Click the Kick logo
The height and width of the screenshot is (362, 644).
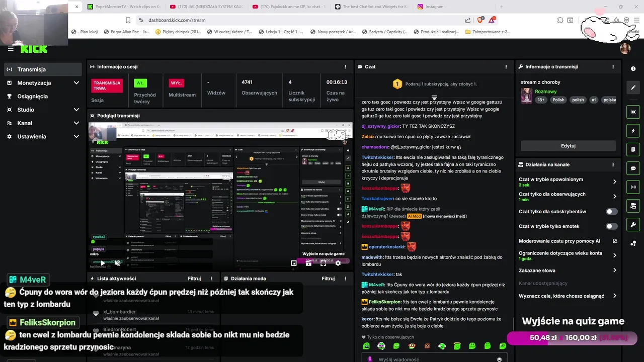[x=34, y=49]
